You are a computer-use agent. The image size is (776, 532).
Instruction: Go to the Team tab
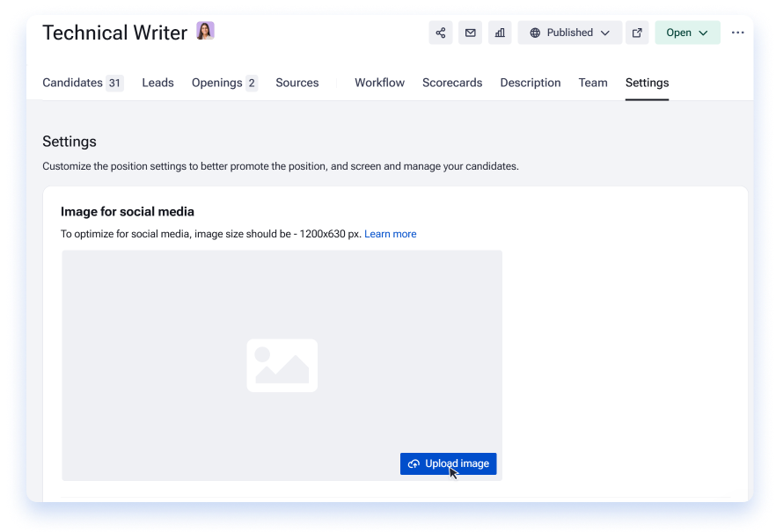[593, 83]
